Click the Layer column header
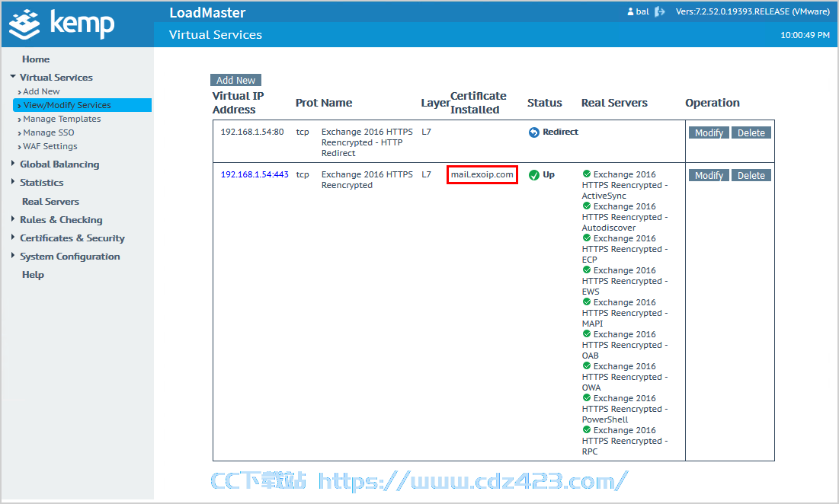Image resolution: width=839 pixels, height=504 pixels. click(436, 103)
